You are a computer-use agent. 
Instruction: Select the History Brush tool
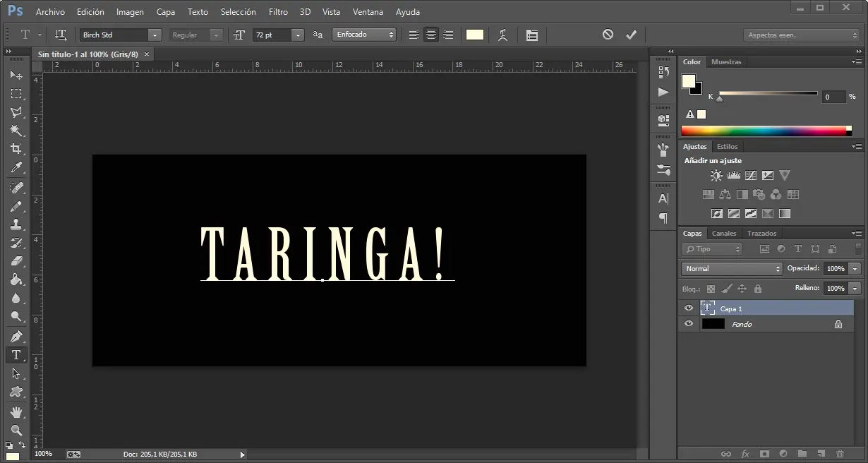(16, 243)
